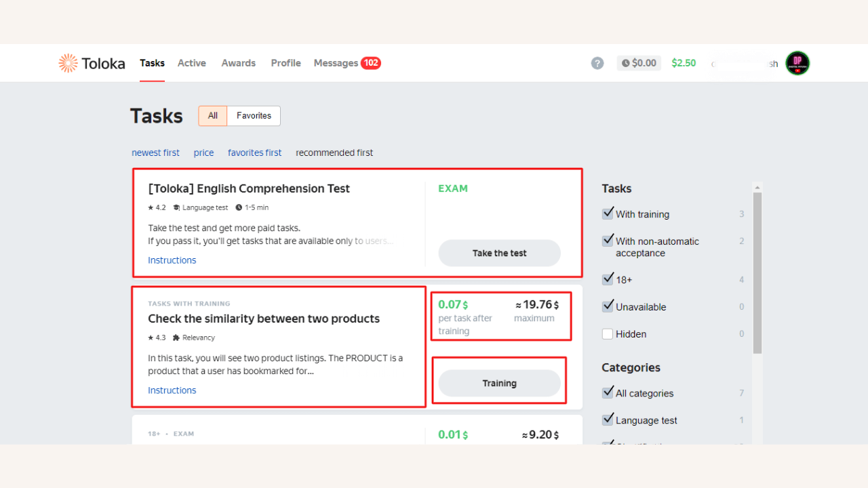Click the Relevancy puzzle piece icon
868x488 pixels.
click(x=176, y=338)
